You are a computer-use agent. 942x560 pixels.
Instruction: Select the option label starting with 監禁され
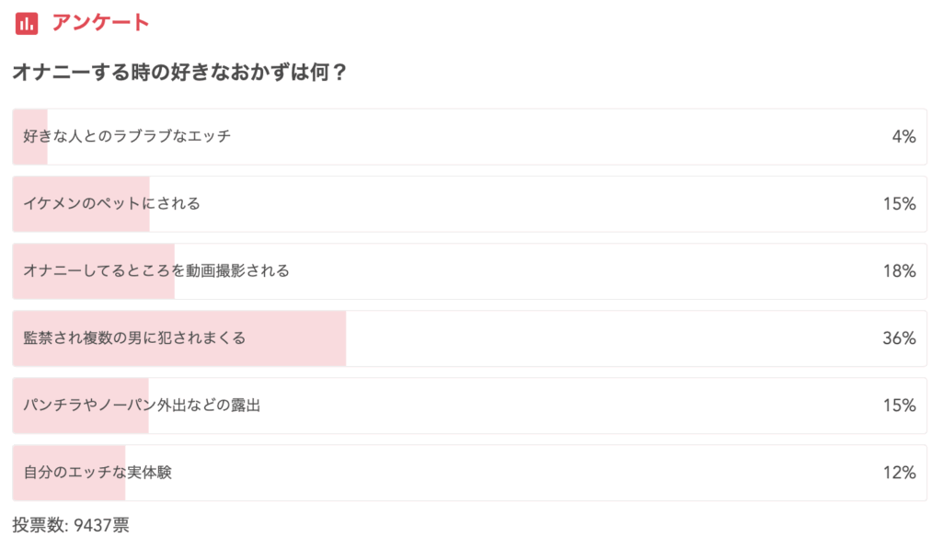pos(134,338)
